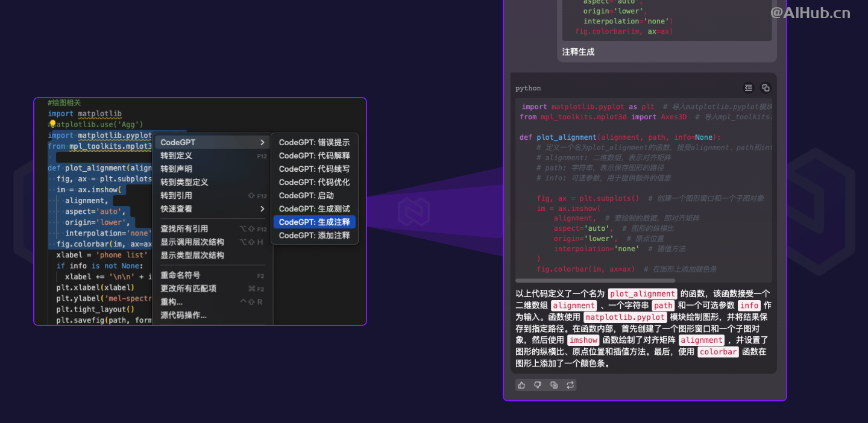Click the matplotlib.pyplot inline code tag
The height and width of the screenshot is (423, 868).
pos(626,317)
